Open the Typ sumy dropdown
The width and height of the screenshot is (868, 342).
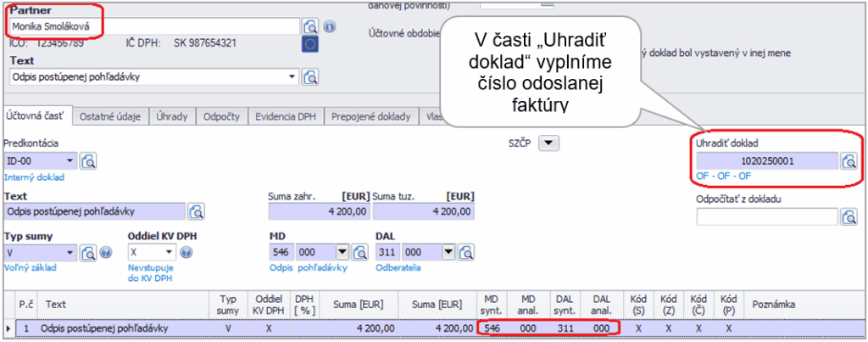coord(70,252)
